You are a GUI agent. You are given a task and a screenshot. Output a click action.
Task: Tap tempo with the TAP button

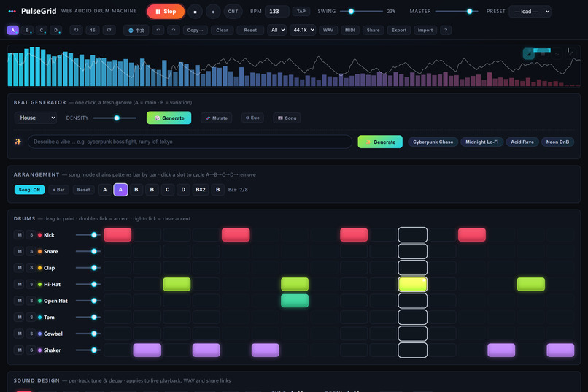click(x=301, y=12)
